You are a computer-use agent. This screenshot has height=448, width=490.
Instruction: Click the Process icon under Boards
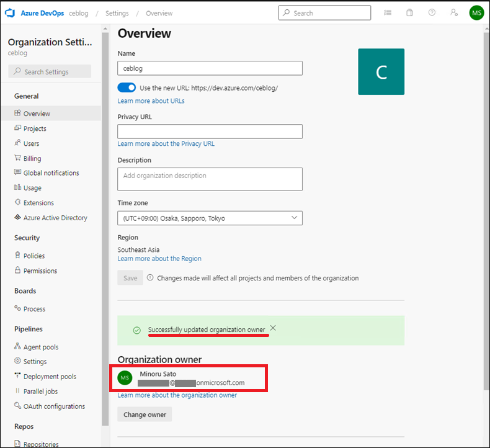17,308
